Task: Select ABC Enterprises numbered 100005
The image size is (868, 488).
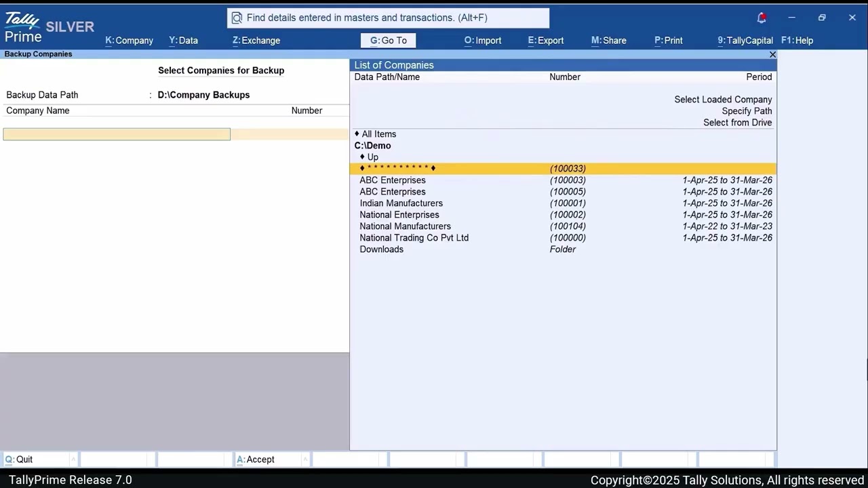Action: click(563, 192)
